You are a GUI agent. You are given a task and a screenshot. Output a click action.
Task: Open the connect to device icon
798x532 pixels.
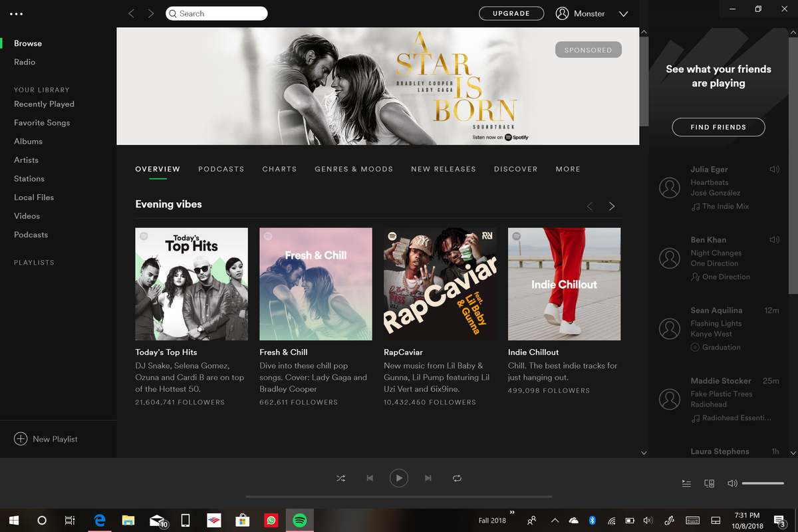(x=710, y=483)
